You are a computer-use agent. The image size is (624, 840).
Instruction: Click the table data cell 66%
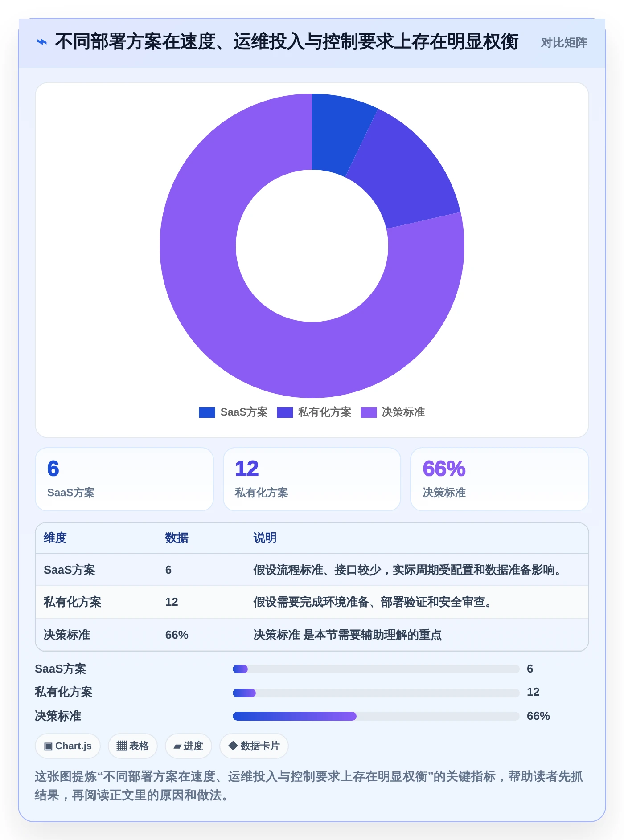[x=177, y=635]
